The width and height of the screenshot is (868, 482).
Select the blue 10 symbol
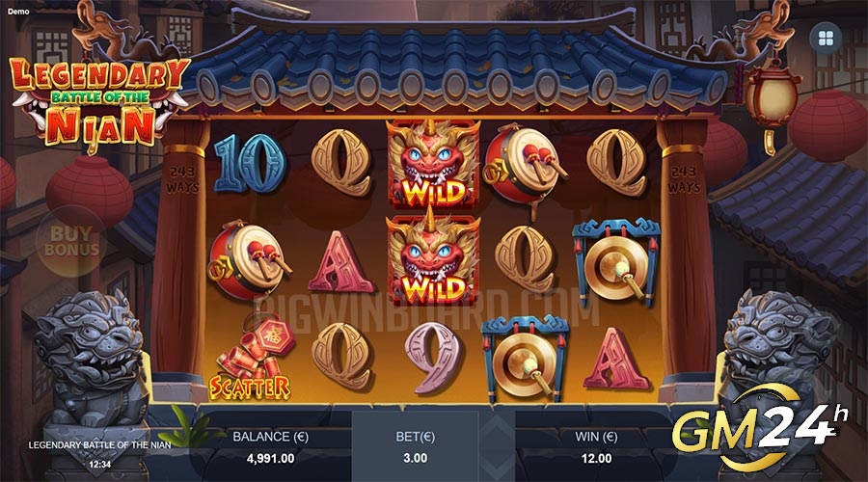(x=250, y=163)
